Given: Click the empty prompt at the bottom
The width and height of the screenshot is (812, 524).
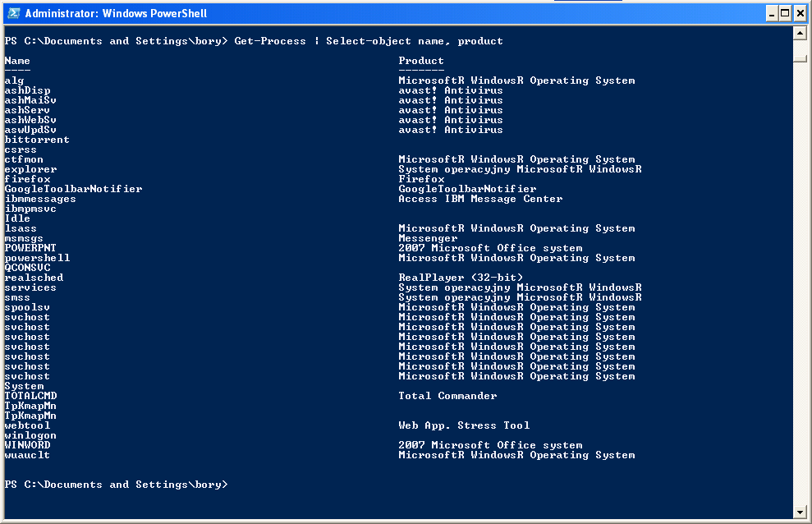Looking at the screenshot, I should click(x=116, y=485).
